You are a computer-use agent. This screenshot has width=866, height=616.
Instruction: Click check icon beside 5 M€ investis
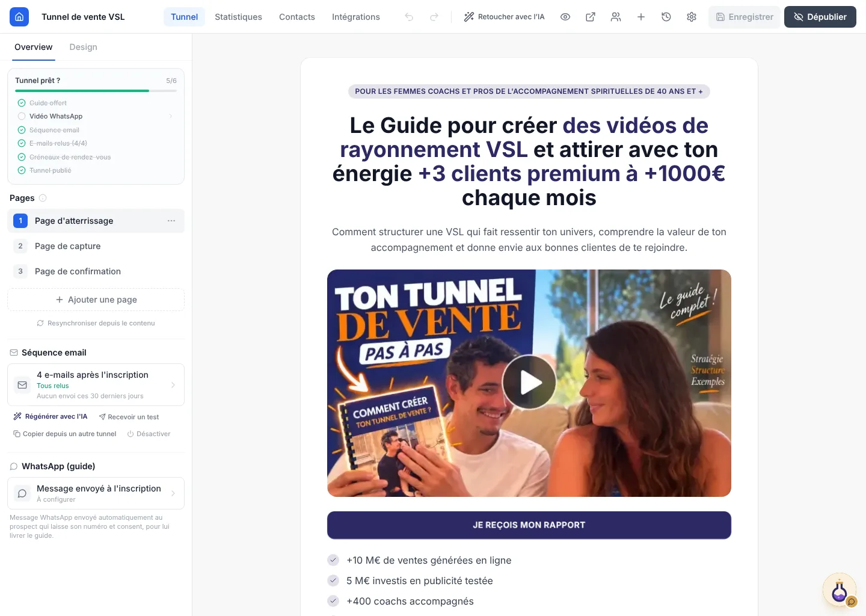click(x=333, y=581)
